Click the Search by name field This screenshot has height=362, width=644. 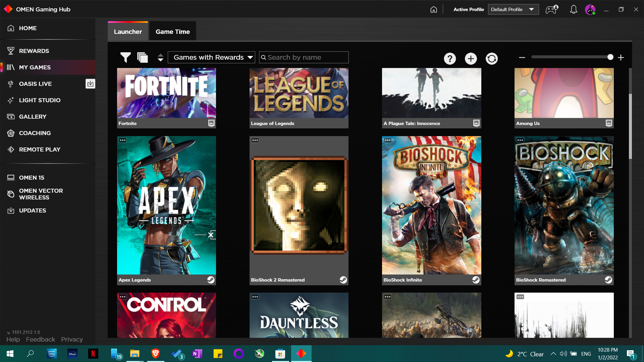pos(304,57)
